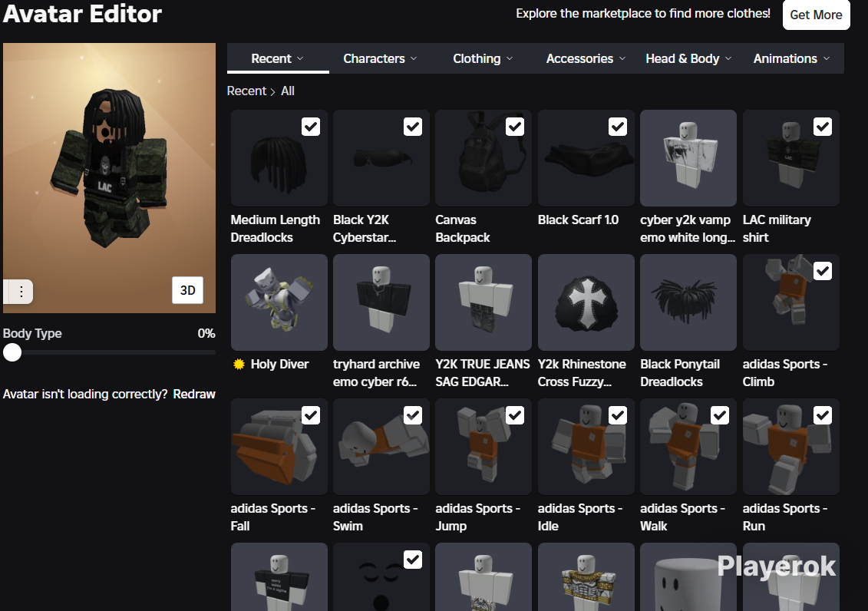
Task: Uncheck the adidas Sports - Fall checkbox
Action: click(x=311, y=415)
